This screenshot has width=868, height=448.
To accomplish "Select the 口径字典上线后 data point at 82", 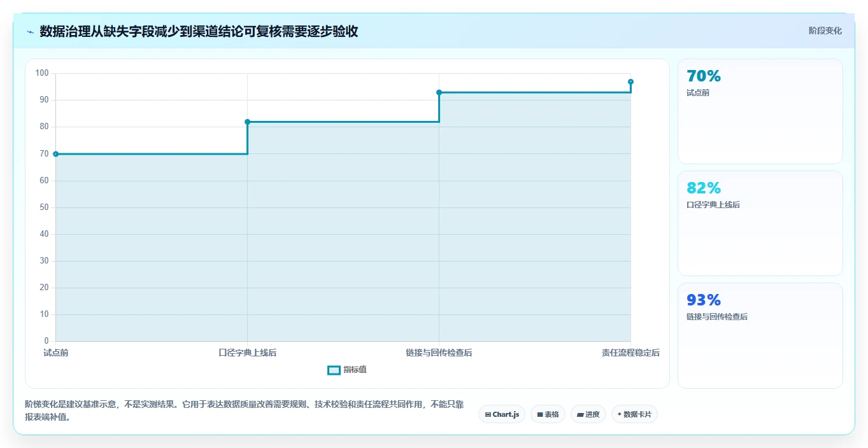I will 248,122.
